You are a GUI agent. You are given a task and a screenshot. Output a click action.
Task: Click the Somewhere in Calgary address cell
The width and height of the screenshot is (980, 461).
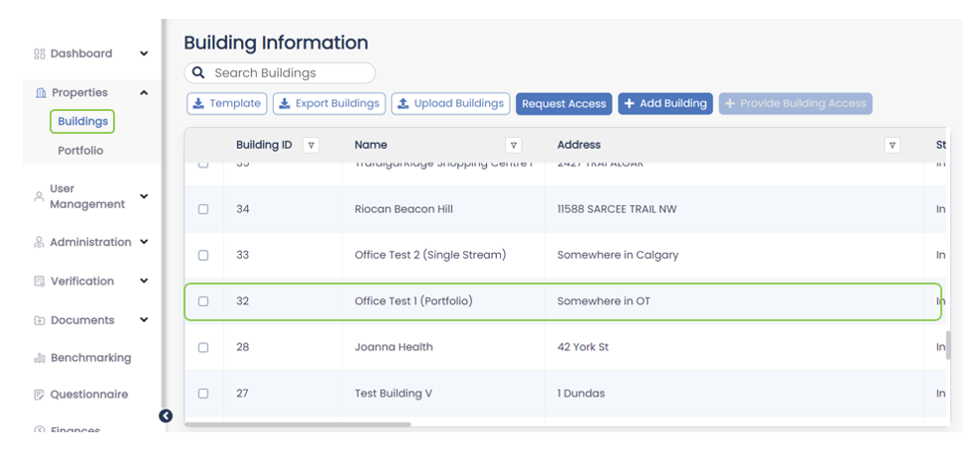point(618,255)
